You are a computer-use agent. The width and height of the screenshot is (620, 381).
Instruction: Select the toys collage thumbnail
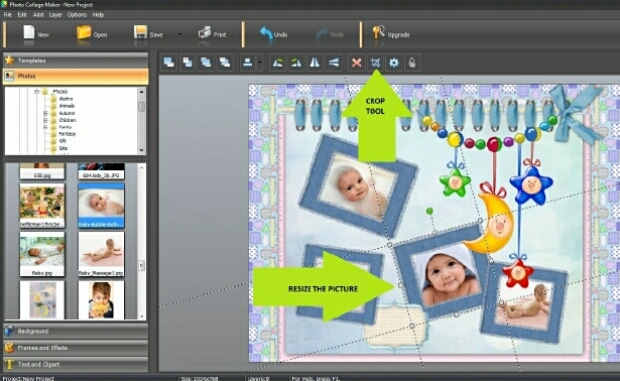pos(42,206)
